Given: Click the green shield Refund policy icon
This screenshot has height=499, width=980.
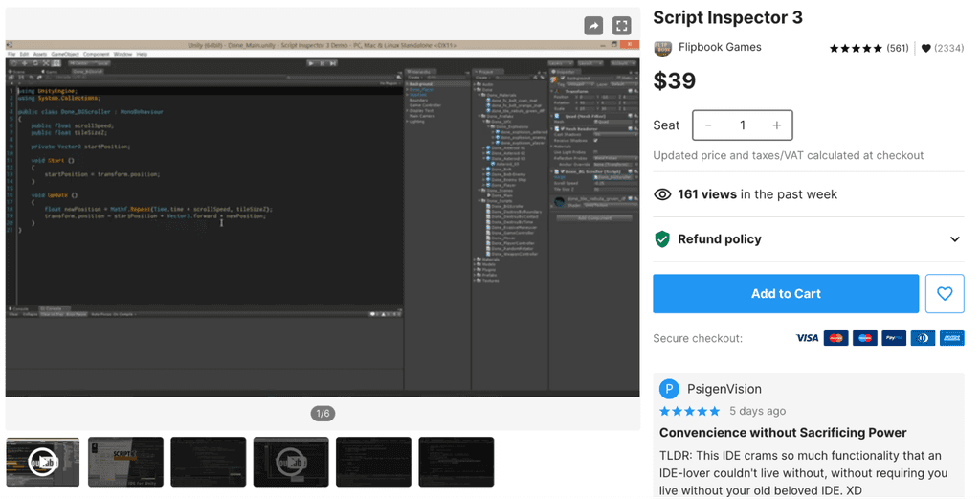Looking at the screenshot, I should pyautogui.click(x=662, y=238).
